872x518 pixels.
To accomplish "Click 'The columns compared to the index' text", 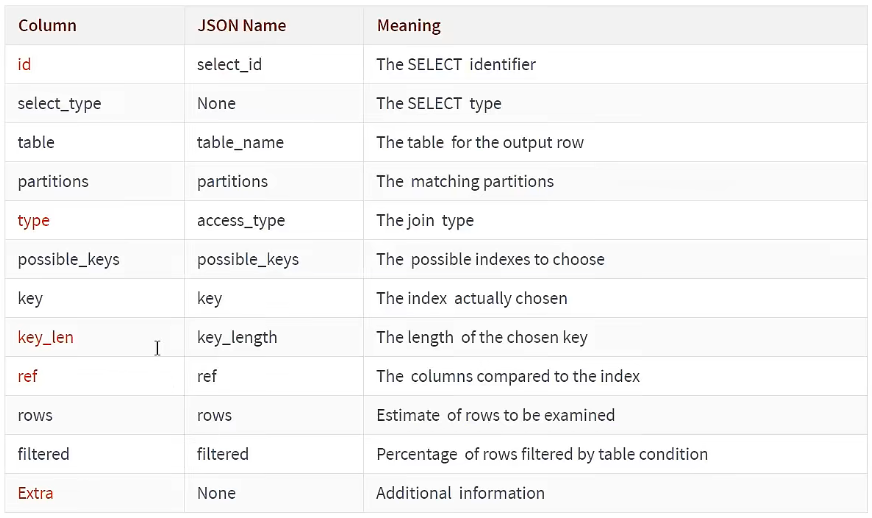I will click(x=507, y=376).
